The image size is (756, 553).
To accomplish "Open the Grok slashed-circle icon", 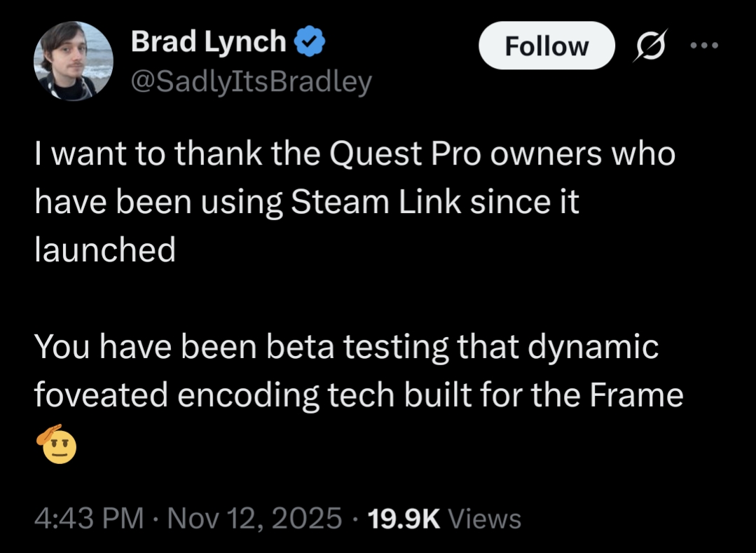I will [x=650, y=46].
